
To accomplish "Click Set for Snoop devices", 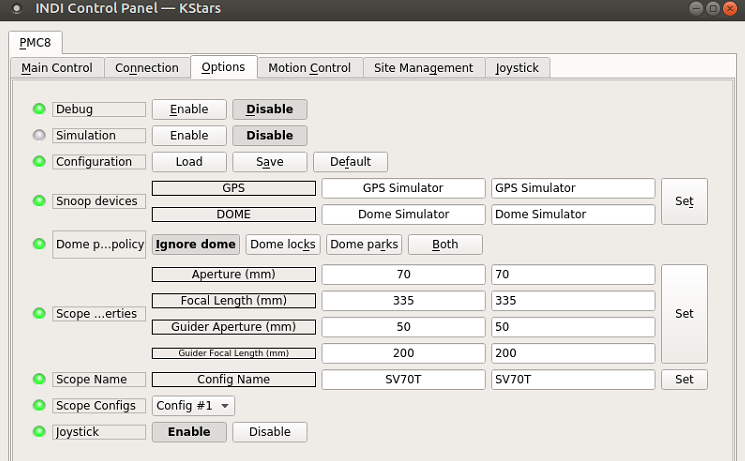I will coord(684,202).
